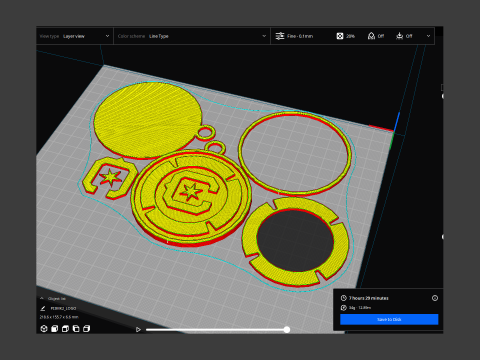Click the notched ring model with dark center

[x=295, y=243]
